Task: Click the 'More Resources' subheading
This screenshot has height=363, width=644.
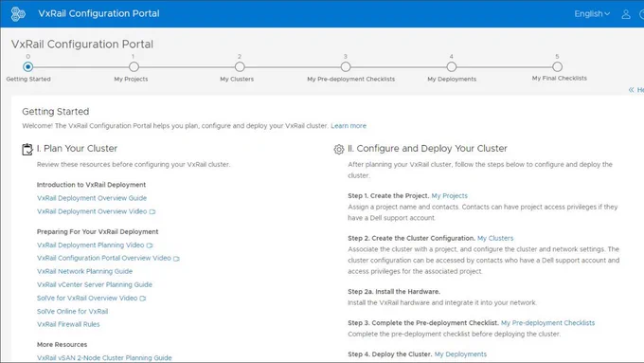Action: pos(62,344)
